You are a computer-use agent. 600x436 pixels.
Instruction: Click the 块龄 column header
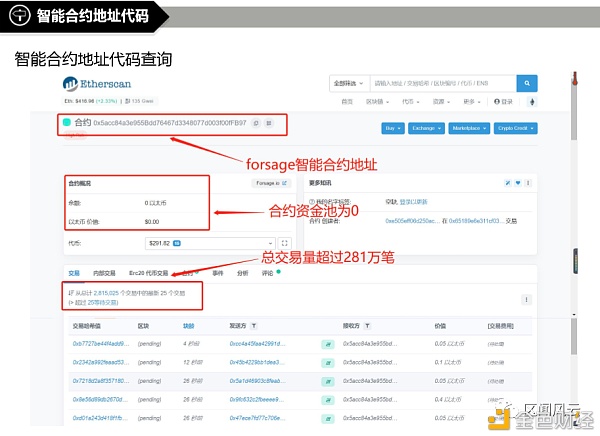point(189,326)
